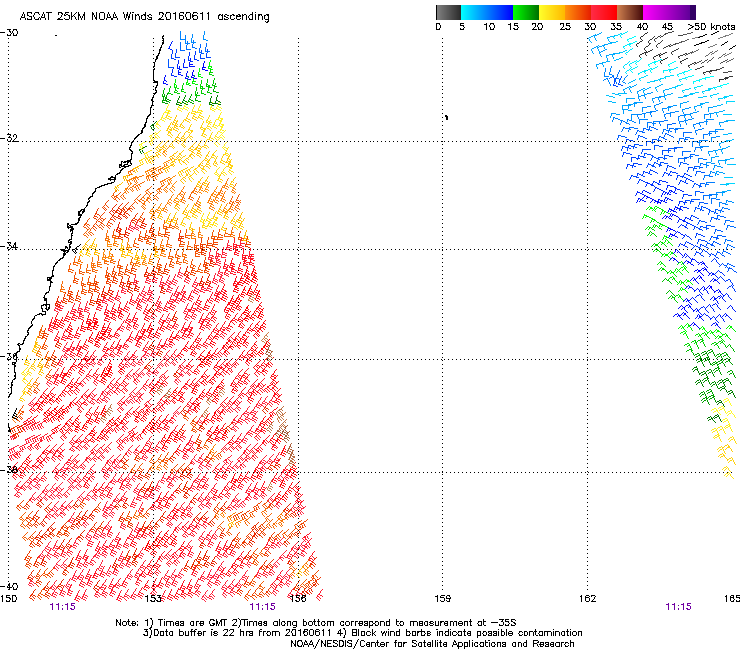Screen dimensions: 740x650
Task: Select the '153' longitude axis label
Action: tap(153, 599)
